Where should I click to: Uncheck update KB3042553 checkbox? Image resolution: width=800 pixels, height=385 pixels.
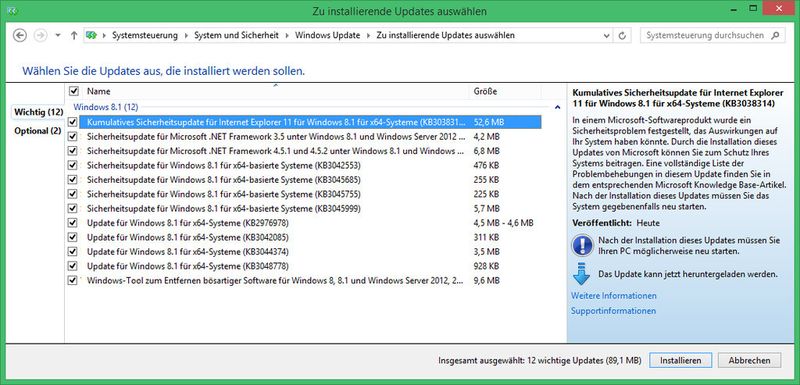[x=72, y=165]
